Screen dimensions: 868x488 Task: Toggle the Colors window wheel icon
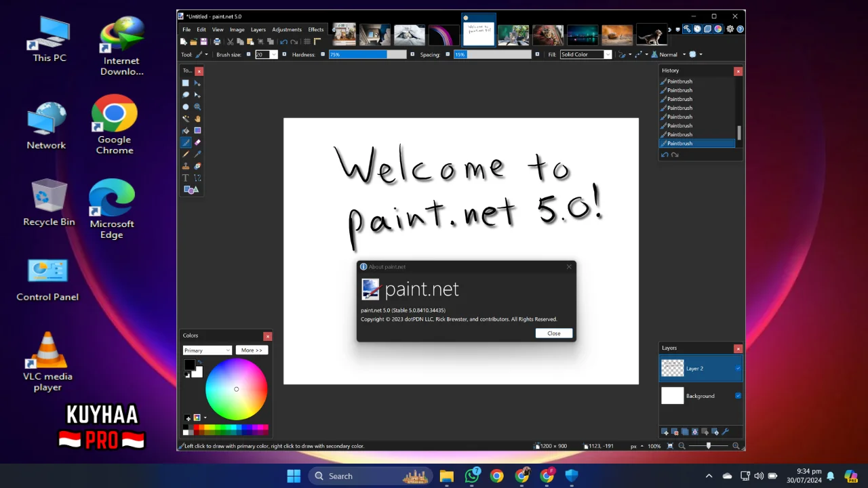click(x=718, y=29)
